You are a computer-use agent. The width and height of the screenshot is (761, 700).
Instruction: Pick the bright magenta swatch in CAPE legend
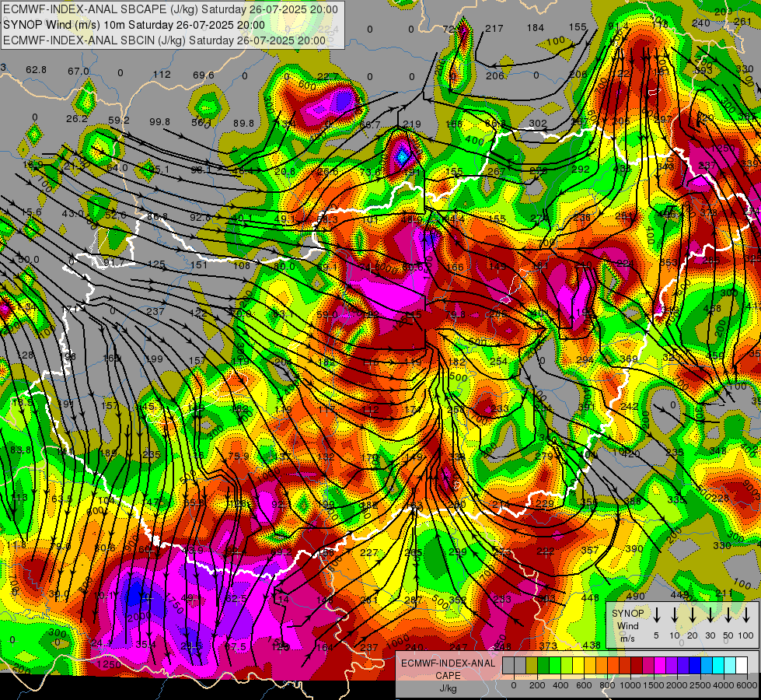point(660,666)
